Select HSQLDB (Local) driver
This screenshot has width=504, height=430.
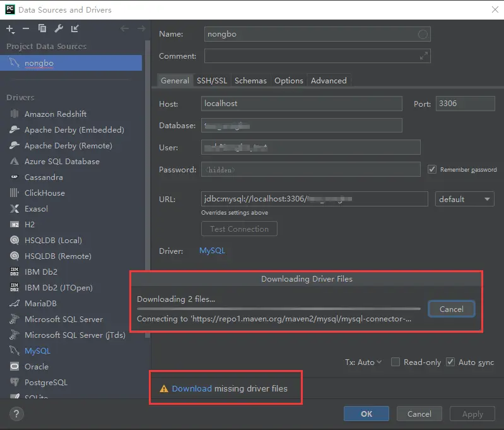click(x=71, y=240)
